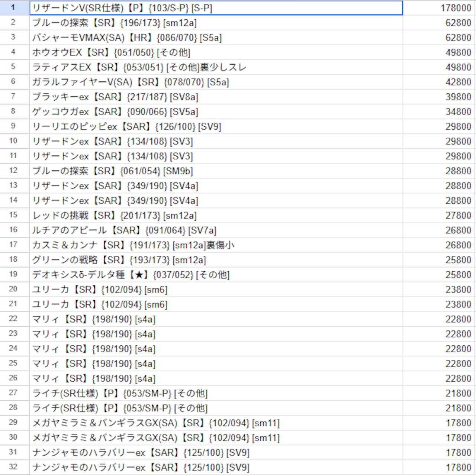
Task: Select the 25800 price in row 19
Action: 439,275
